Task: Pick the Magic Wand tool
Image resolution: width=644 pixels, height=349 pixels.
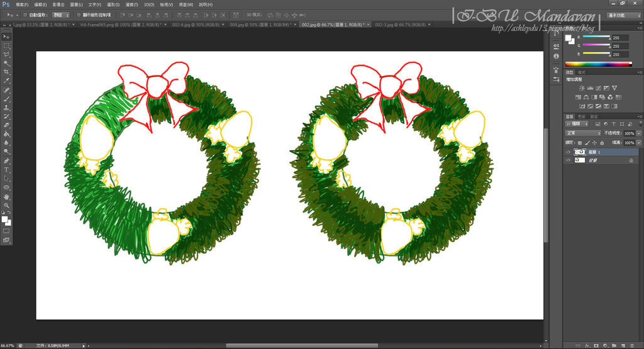Action: pyautogui.click(x=7, y=64)
